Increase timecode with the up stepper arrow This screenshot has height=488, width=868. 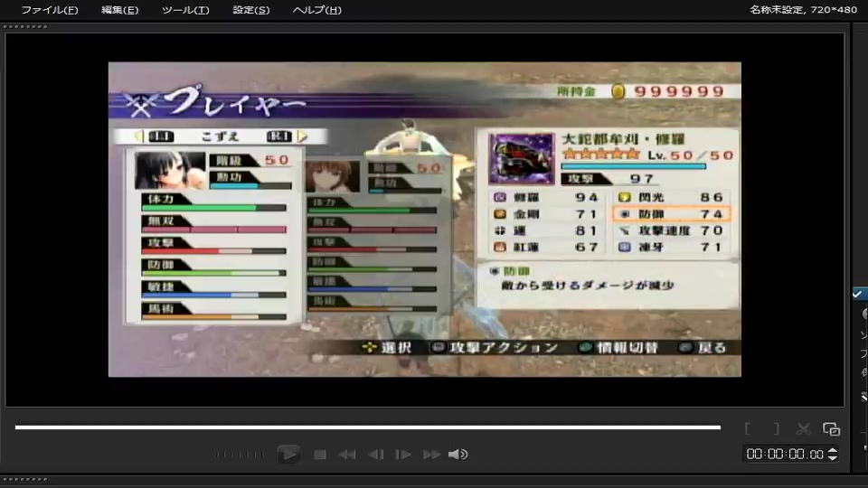point(833,450)
